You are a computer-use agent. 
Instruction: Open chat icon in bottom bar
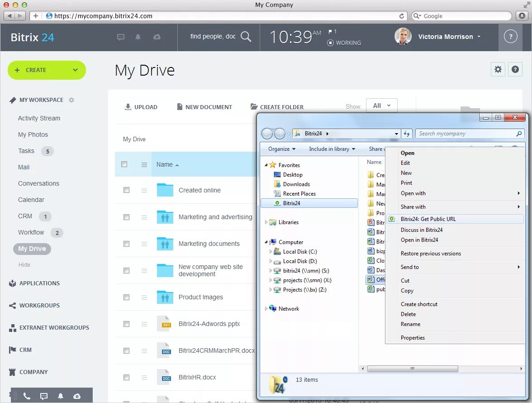(44, 396)
